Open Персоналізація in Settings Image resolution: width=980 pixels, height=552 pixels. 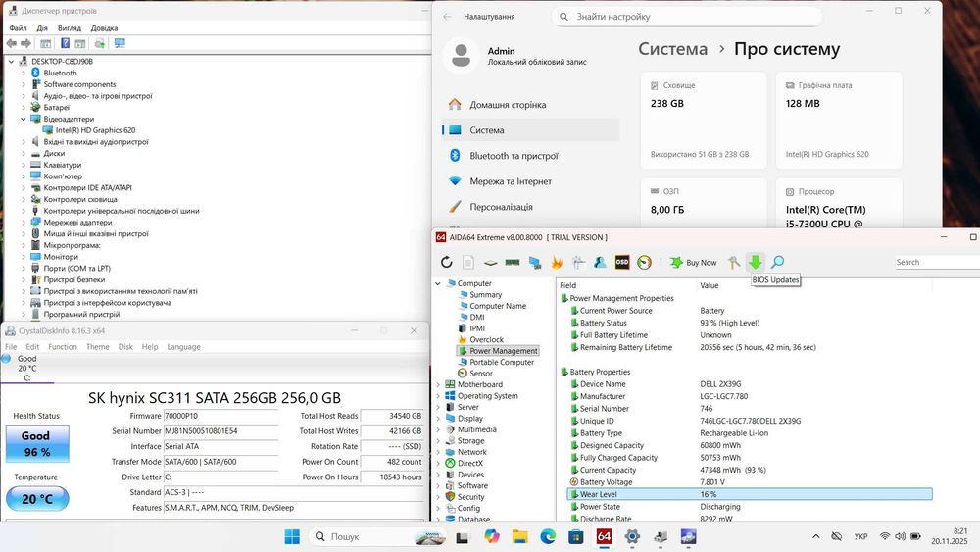point(501,207)
